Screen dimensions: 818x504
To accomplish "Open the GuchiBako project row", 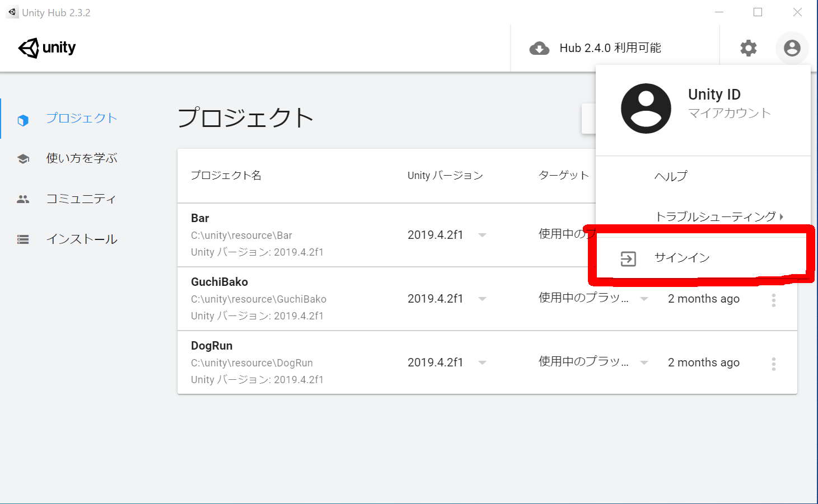I will point(487,299).
